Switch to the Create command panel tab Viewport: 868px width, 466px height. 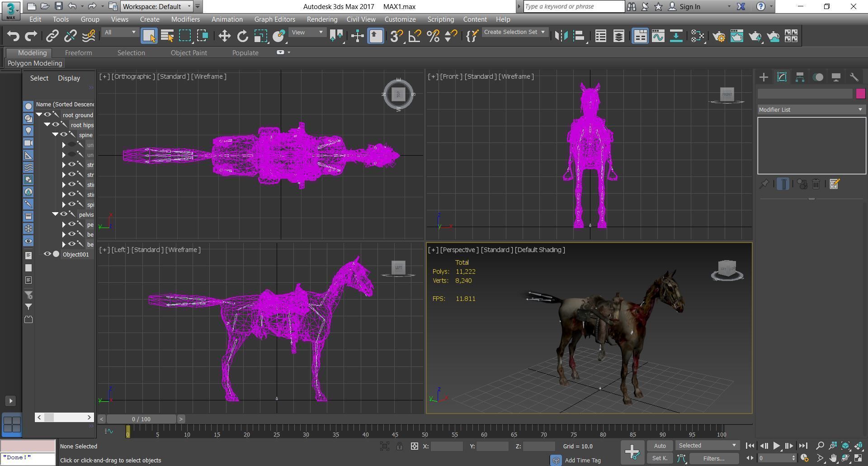coord(764,77)
